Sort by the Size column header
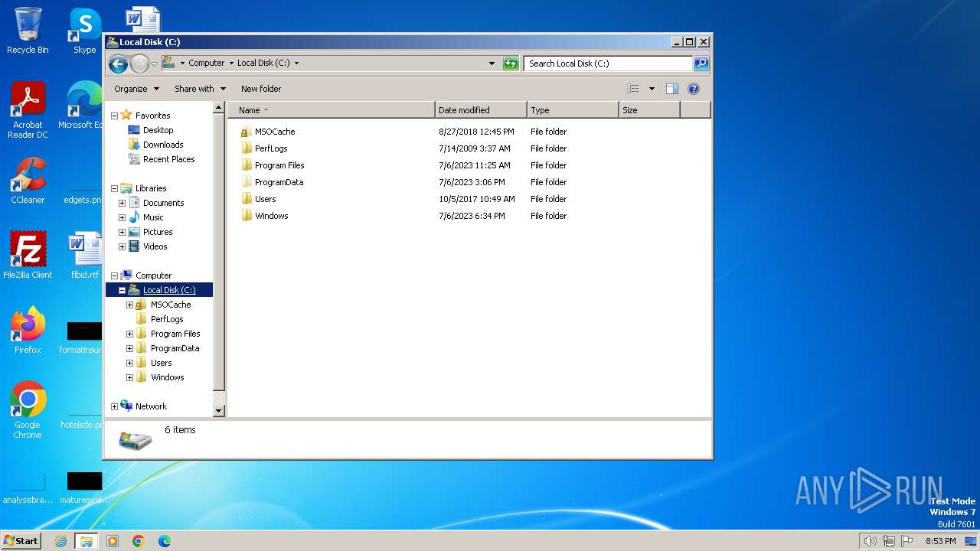This screenshot has width=980, height=551. pos(649,110)
